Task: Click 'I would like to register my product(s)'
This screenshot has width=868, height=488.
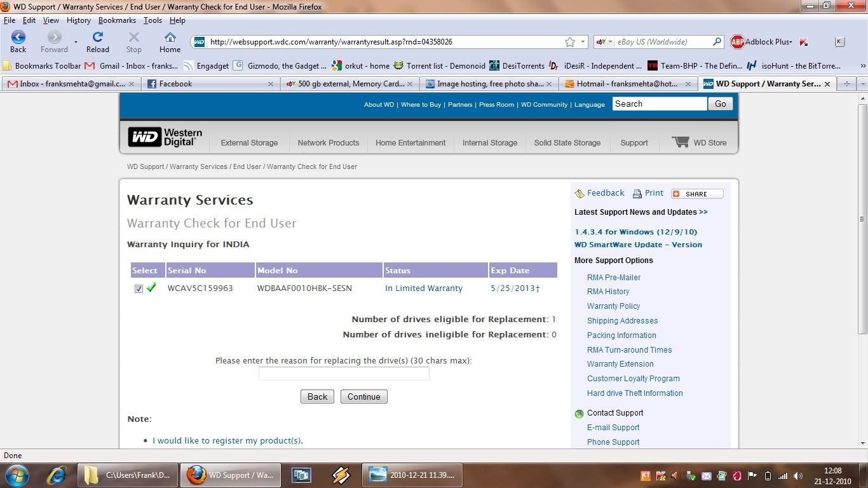Action: (x=227, y=440)
